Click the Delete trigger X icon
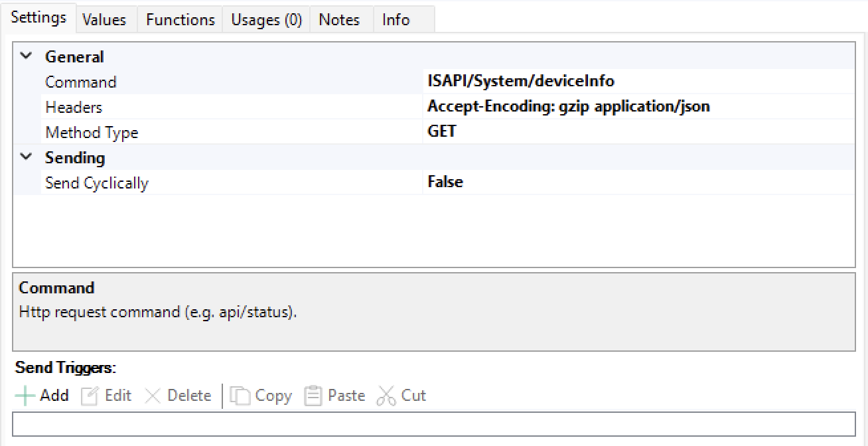 [153, 396]
